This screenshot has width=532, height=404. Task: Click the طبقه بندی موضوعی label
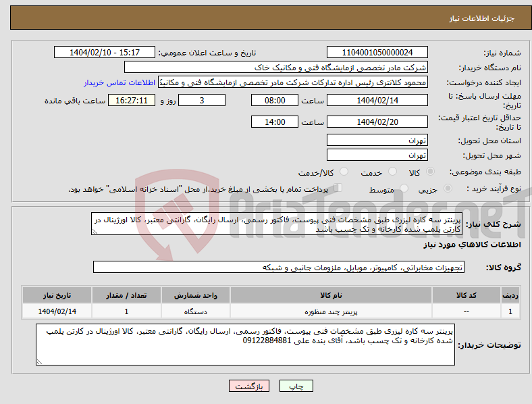tap(485, 172)
